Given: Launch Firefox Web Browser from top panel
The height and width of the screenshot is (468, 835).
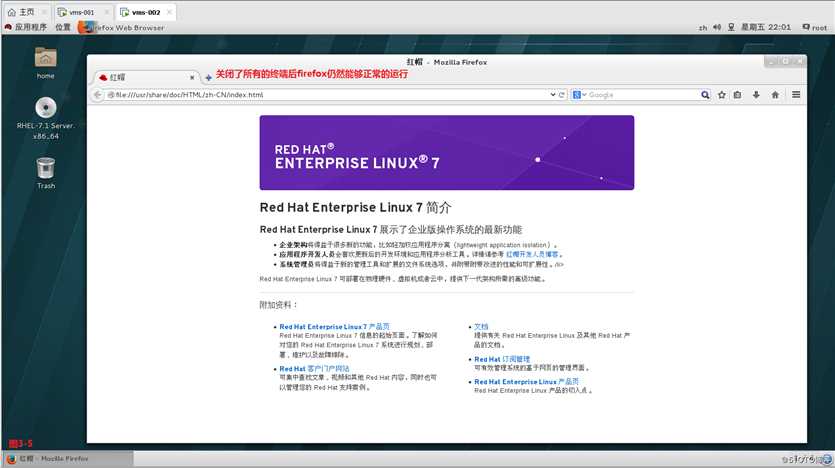Looking at the screenshot, I should point(121,27).
